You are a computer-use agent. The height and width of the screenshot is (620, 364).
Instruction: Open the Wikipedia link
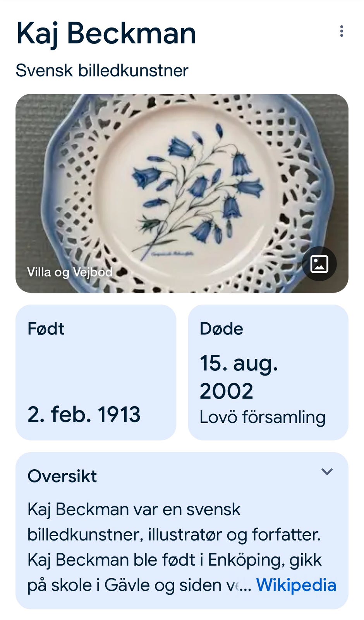pos(296,585)
